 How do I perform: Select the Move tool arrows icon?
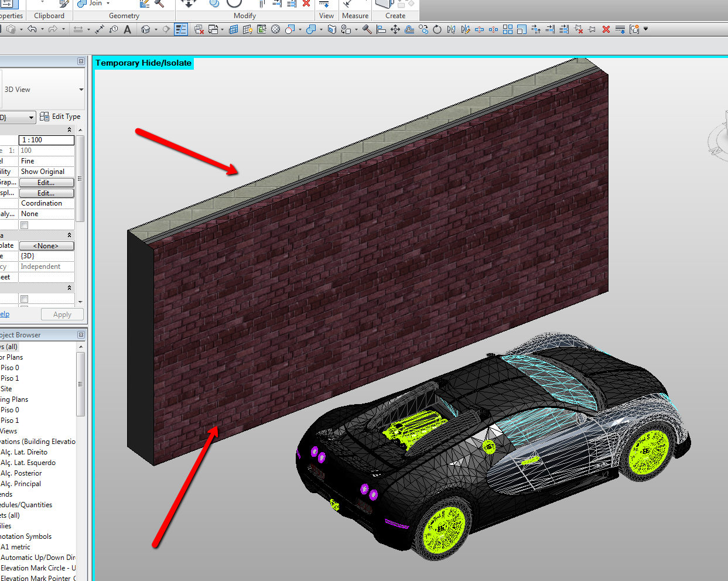tap(395, 29)
